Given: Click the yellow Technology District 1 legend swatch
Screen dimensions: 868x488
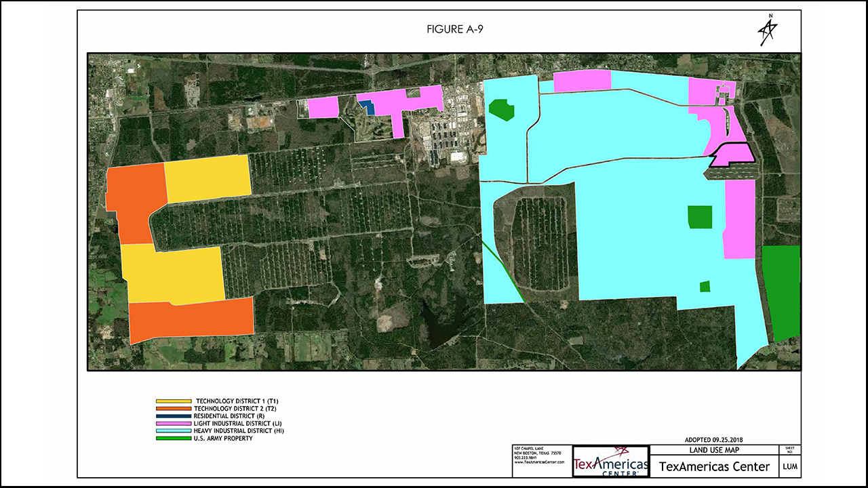Looking at the screenshot, I should point(174,401).
